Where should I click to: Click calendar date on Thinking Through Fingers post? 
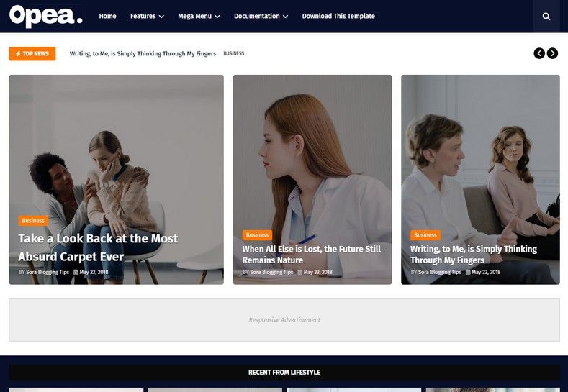point(483,273)
